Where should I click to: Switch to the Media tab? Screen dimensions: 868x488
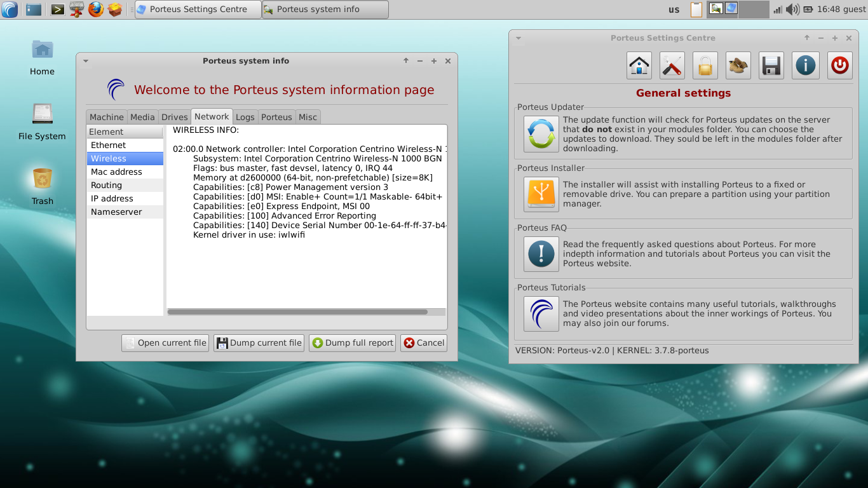tap(142, 117)
